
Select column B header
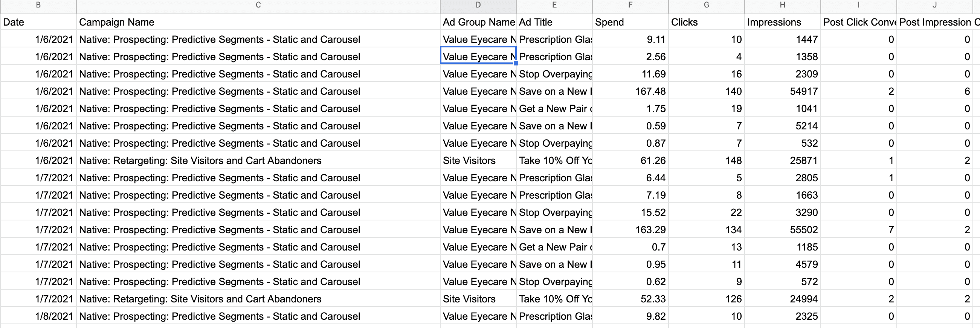tap(38, 5)
